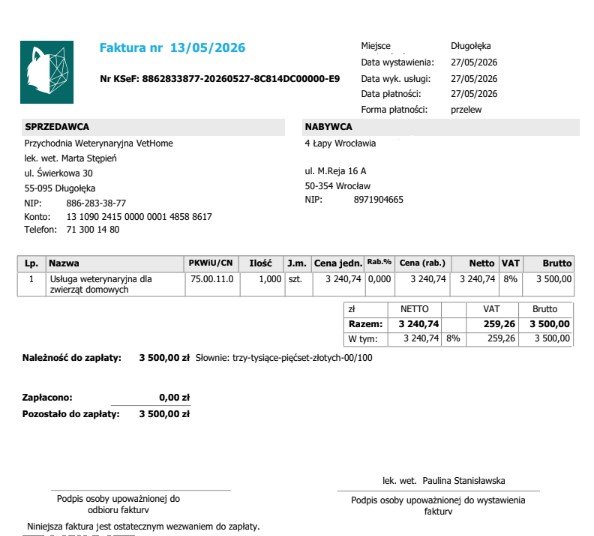Image resolution: width=594 pixels, height=536 pixels.
Task: Click the Należność do zapłaty amount
Action: [164, 358]
